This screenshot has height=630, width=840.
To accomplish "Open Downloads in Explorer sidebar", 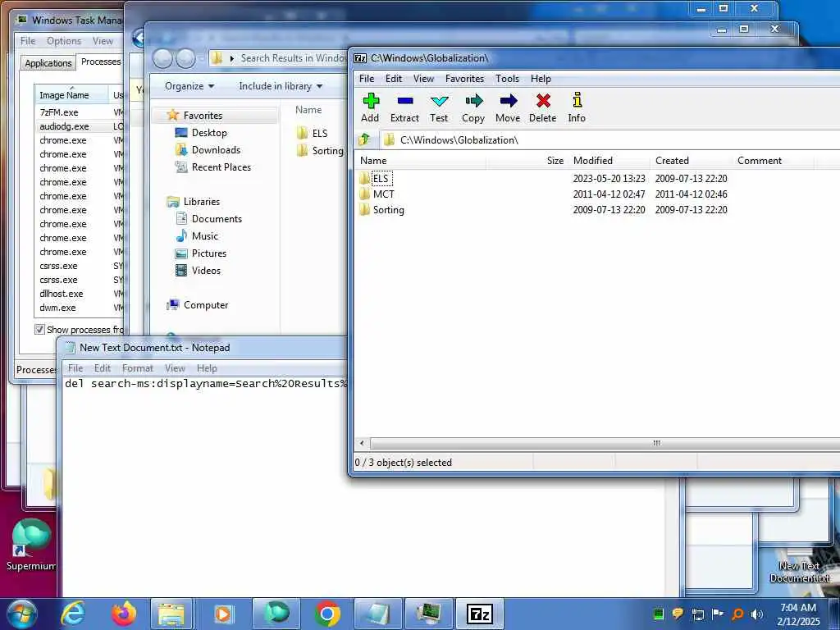I will click(x=216, y=150).
